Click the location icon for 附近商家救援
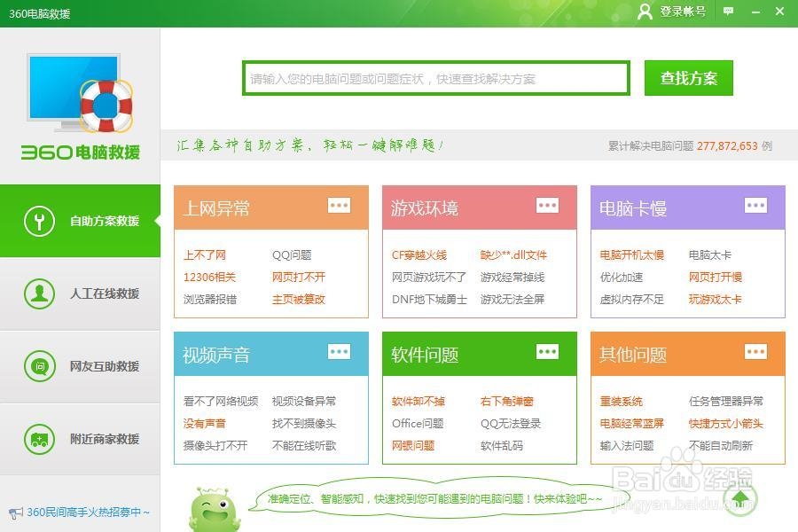 [x=39, y=438]
